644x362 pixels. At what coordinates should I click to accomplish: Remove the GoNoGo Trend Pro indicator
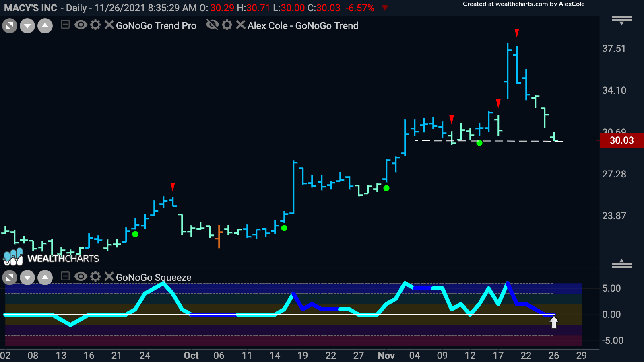(x=109, y=25)
